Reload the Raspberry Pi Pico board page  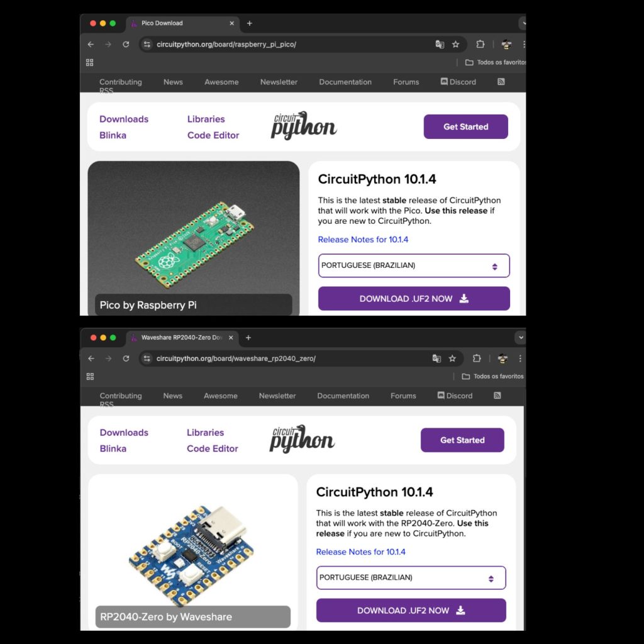coord(126,45)
